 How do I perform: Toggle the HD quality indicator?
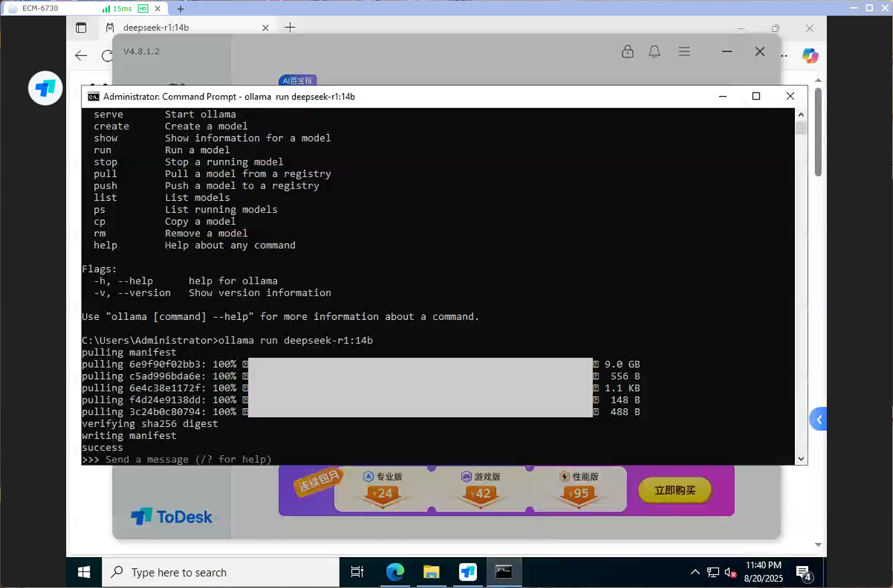point(143,8)
